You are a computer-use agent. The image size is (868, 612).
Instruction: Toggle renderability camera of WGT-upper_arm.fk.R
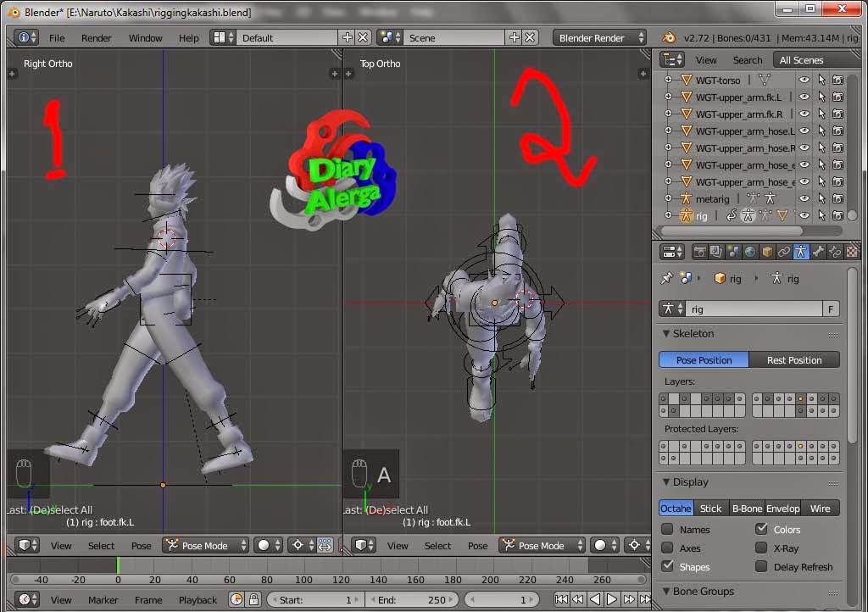pyautogui.click(x=838, y=114)
